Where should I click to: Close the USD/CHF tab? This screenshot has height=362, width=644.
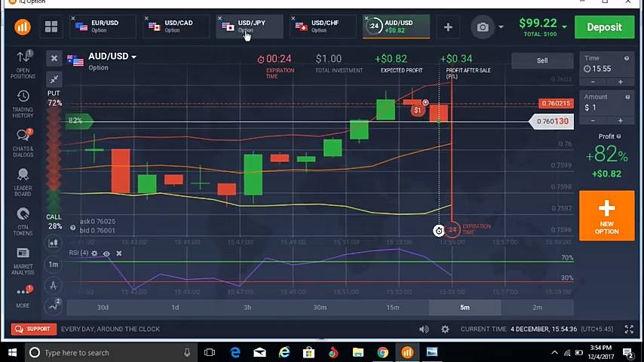(x=293, y=19)
